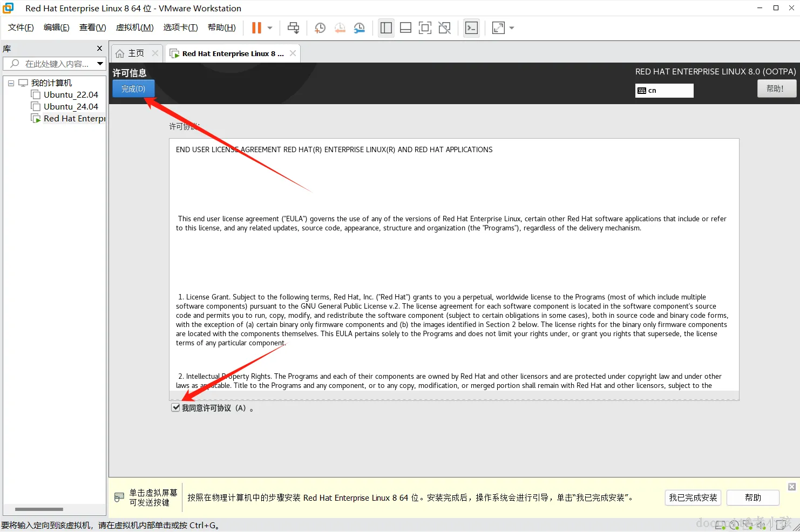
Task: Open the 查看(V) menu
Action: (93, 28)
